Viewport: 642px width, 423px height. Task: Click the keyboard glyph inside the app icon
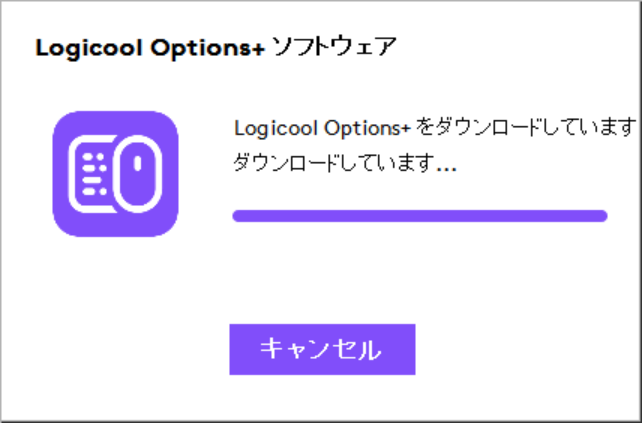[x=92, y=174]
